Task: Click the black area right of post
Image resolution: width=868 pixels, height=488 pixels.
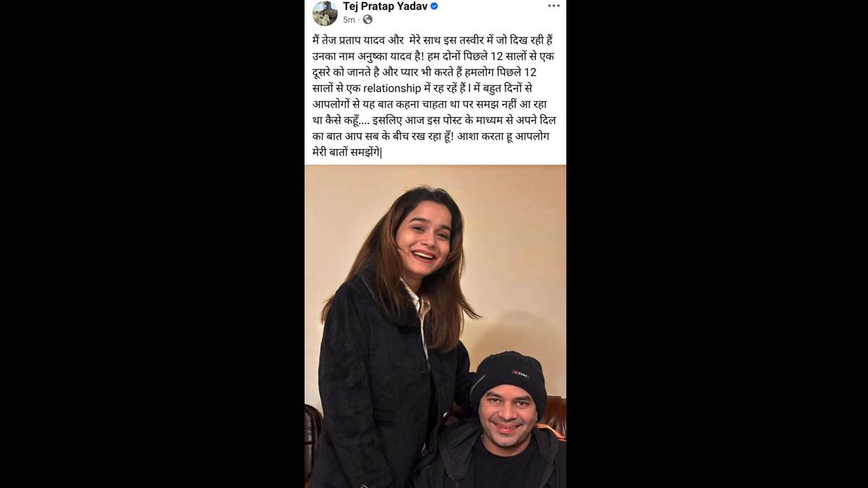Action: click(x=717, y=244)
